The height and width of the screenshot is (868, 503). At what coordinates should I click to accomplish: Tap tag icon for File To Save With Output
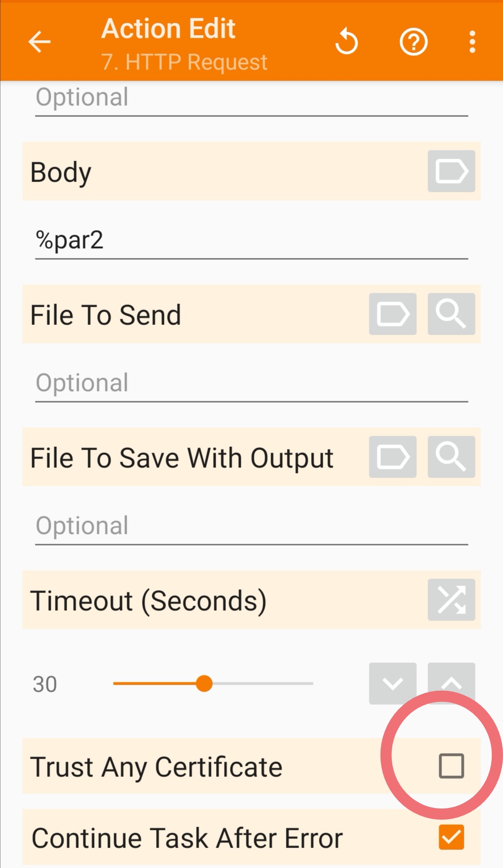click(393, 457)
